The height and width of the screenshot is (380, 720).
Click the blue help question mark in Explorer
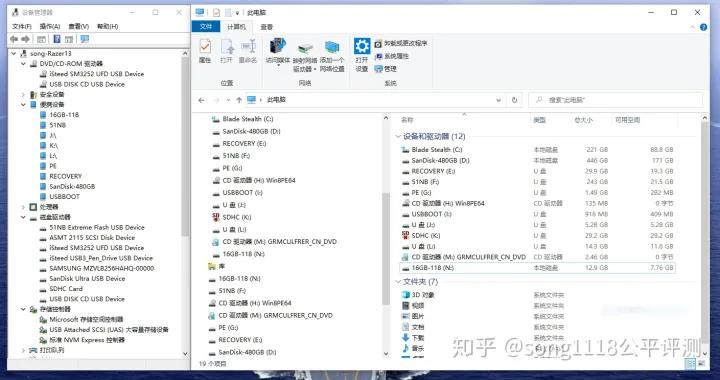click(703, 27)
